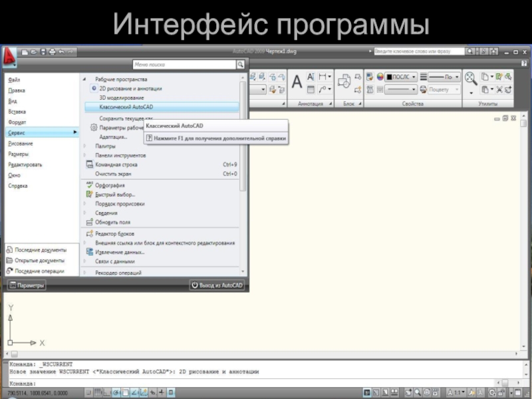Screen dimensions: 532x399
Task: Toggle Object Snap in the status bar
Action: (x=125, y=392)
